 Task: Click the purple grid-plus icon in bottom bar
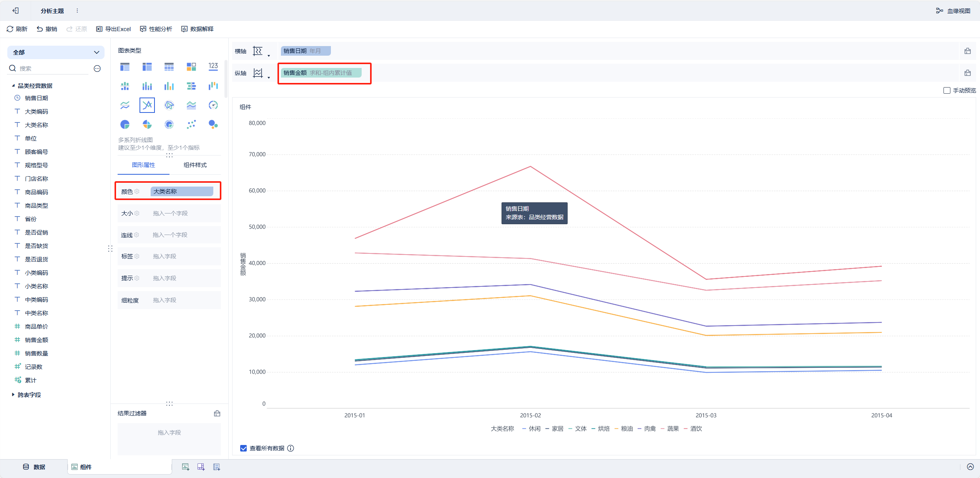201,467
